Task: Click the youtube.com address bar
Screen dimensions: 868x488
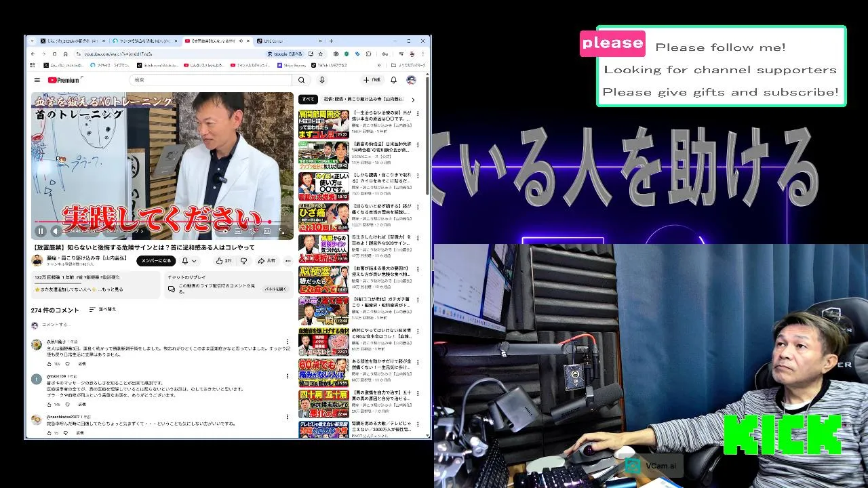Action: (x=170, y=54)
